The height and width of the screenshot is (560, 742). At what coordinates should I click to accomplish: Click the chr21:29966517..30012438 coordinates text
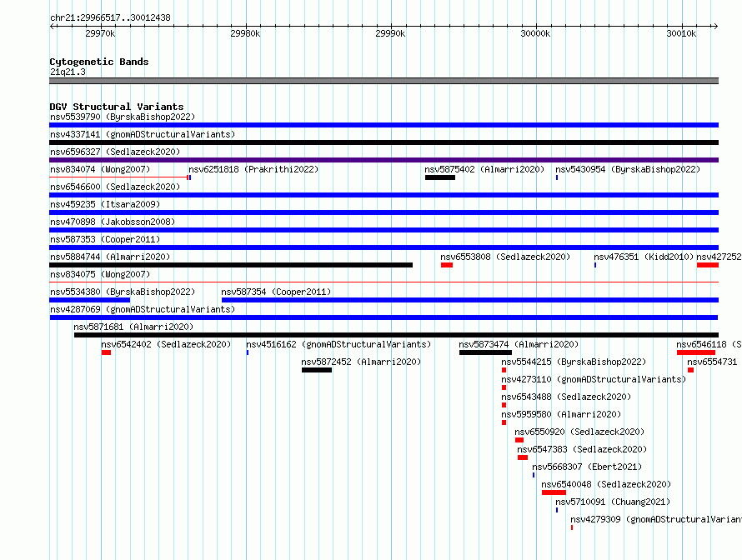(110, 17)
